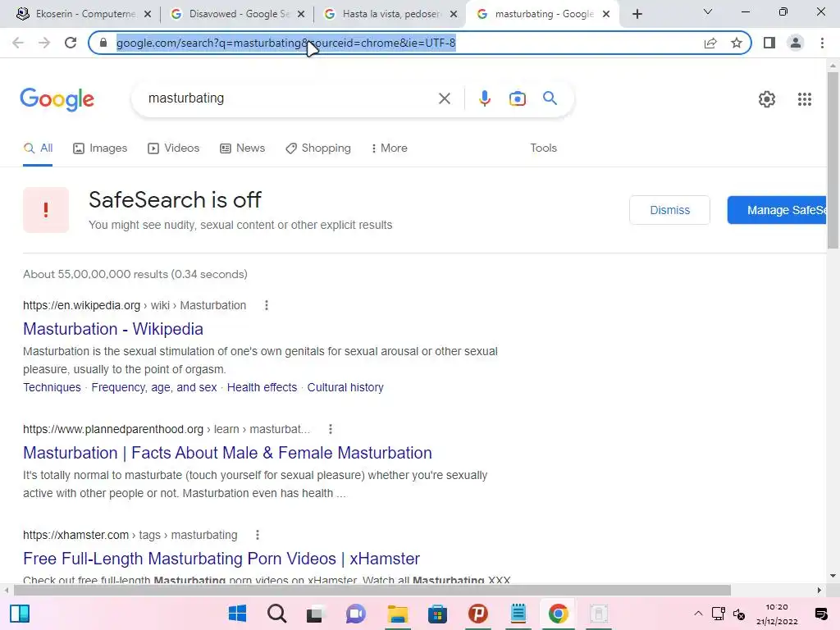Select the All results filter
The image size is (840, 630).
(x=38, y=148)
